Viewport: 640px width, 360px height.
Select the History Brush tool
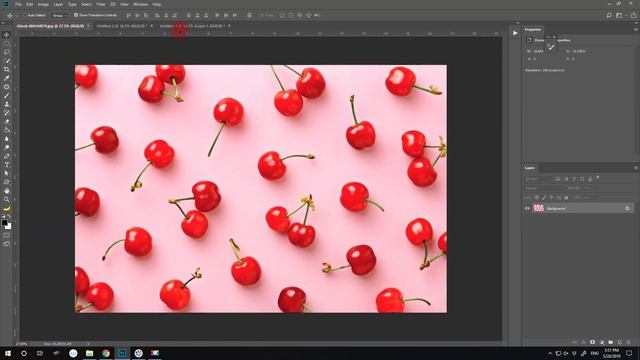click(x=7, y=113)
